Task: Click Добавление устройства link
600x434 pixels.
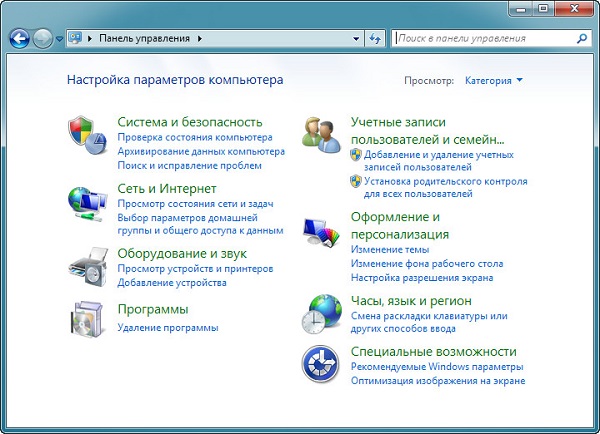Action: pos(172,283)
